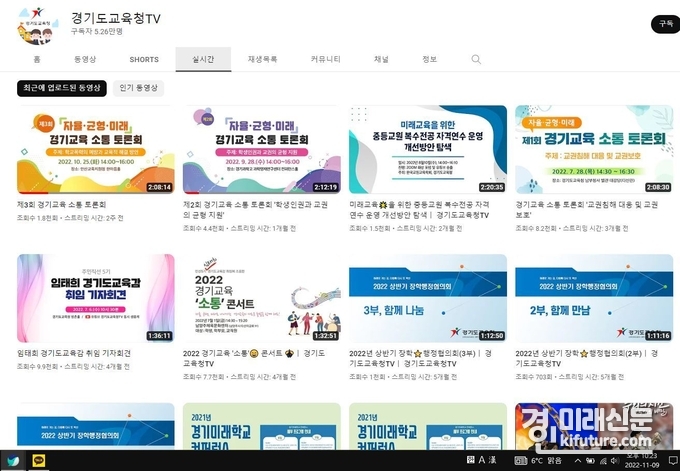Click the title 임태희 경기도교육감 취임 기자회견

pyautogui.click(x=74, y=353)
